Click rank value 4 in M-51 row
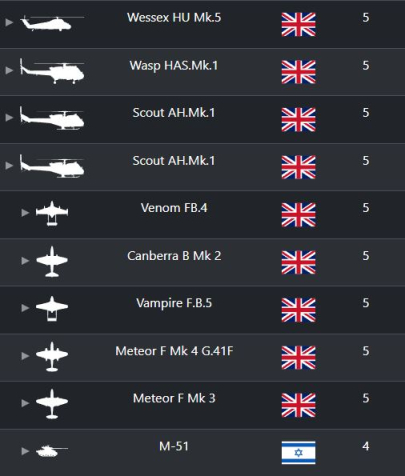405x476 pixels. (x=366, y=446)
